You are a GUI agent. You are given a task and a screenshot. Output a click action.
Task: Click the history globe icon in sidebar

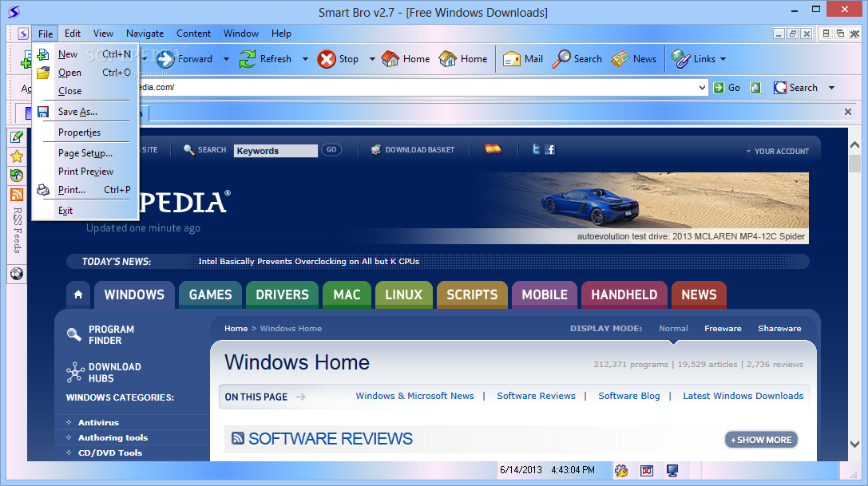click(x=17, y=176)
